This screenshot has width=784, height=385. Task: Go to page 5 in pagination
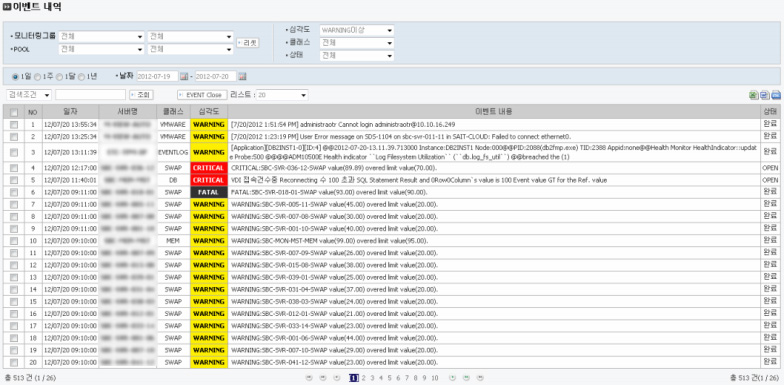coord(390,378)
